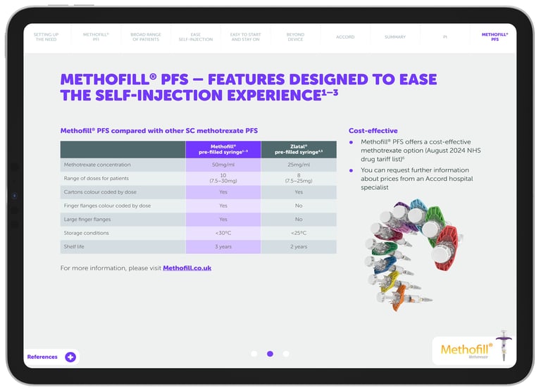
Task: Open the Setting Up The Need tab
Action: point(46,37)
